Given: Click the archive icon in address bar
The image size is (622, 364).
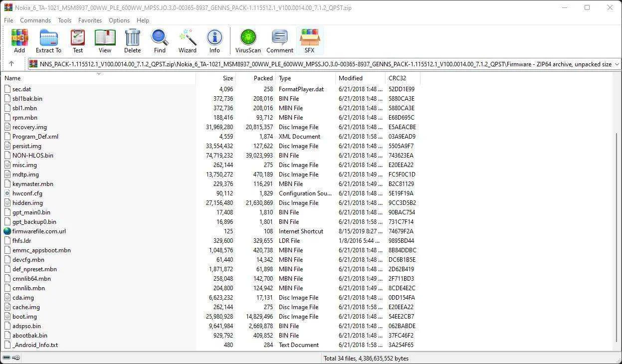Looking at the screenshot, I should pos(33,64).
